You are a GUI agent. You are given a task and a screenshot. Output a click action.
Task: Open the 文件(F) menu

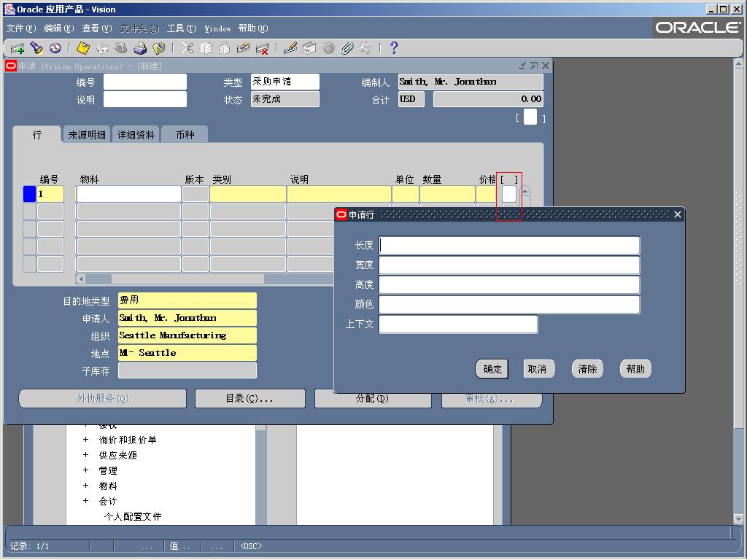coord(21,28)
